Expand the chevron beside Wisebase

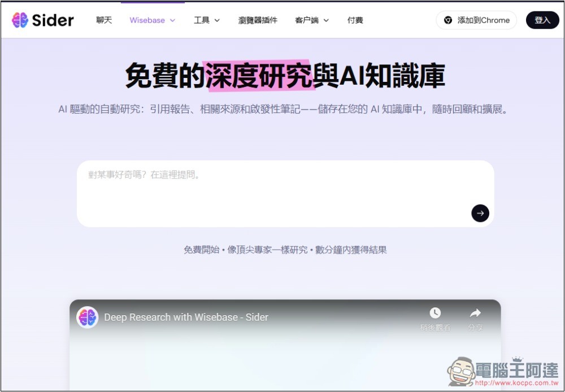pos(173,20)
